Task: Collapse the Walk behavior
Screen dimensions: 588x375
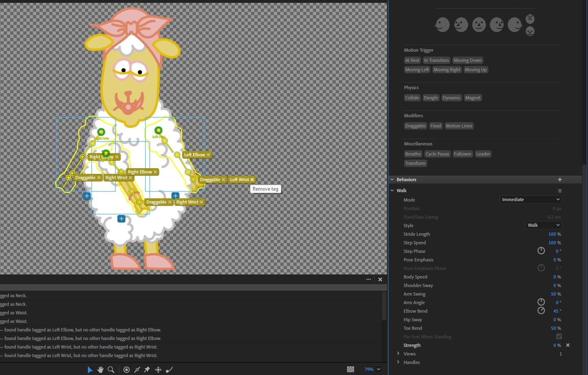Action: click(392, 191)
